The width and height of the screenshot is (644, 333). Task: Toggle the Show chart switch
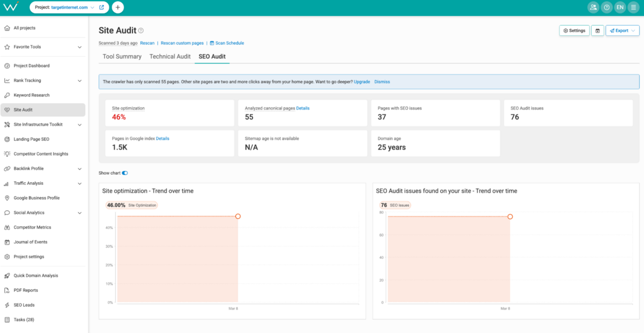coord(125,173)
